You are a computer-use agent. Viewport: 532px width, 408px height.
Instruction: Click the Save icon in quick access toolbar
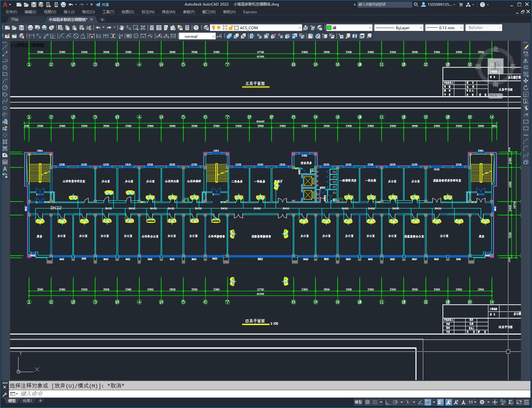pos(34,5)
